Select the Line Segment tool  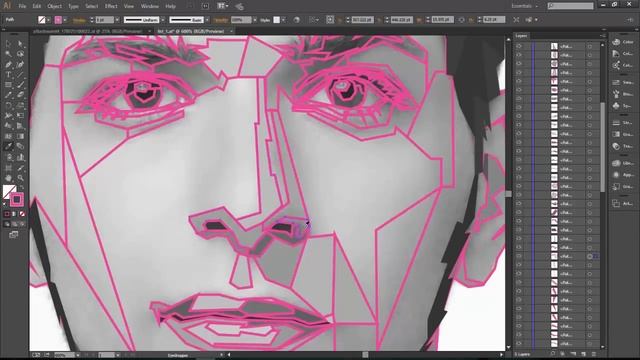(20, 75)
